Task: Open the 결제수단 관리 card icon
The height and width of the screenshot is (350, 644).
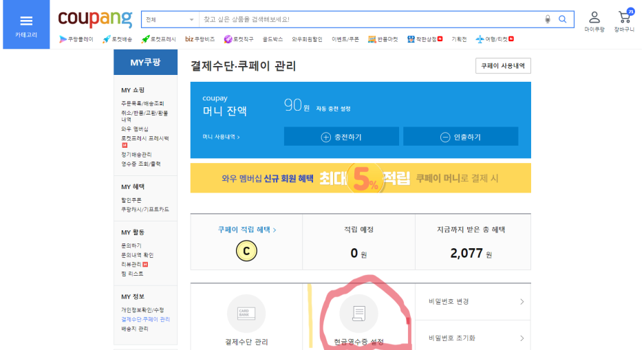Action: coord(246,314)
